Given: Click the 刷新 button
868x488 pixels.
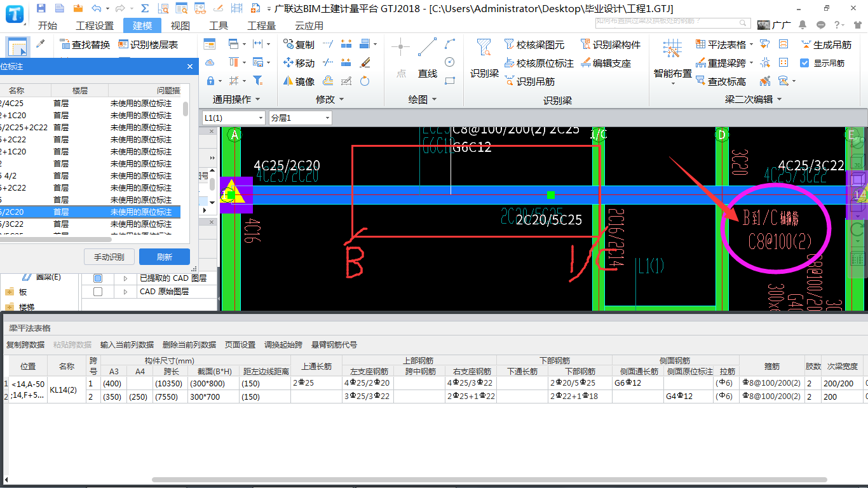Looking at the screenshot, I should point(165,257).
